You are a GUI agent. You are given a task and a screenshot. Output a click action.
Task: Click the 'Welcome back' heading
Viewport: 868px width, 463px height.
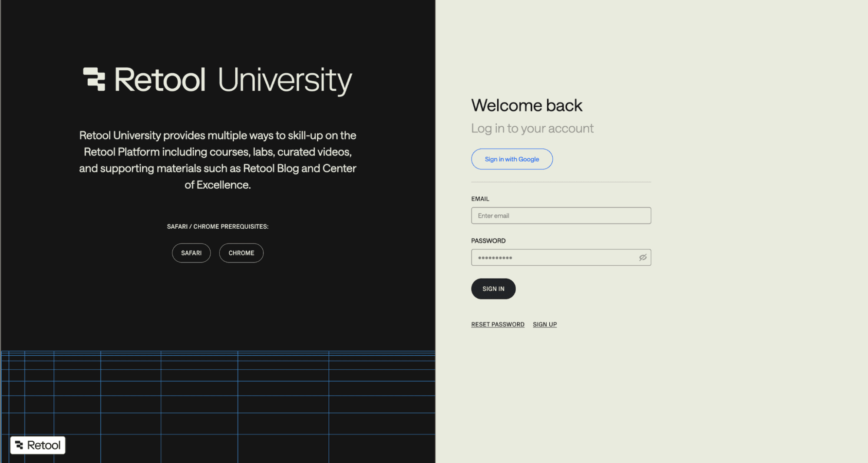click(x=527, y=105)
